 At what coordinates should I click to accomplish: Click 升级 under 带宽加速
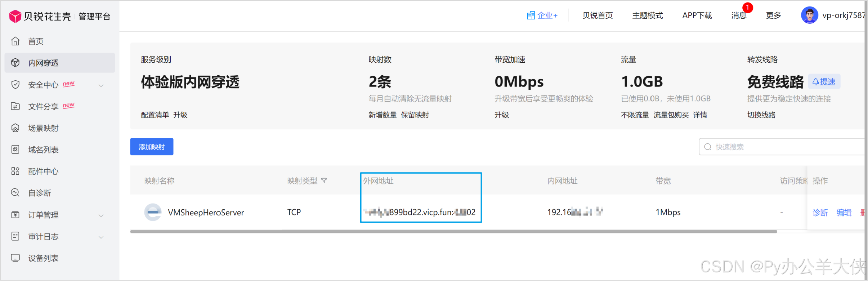502,115
